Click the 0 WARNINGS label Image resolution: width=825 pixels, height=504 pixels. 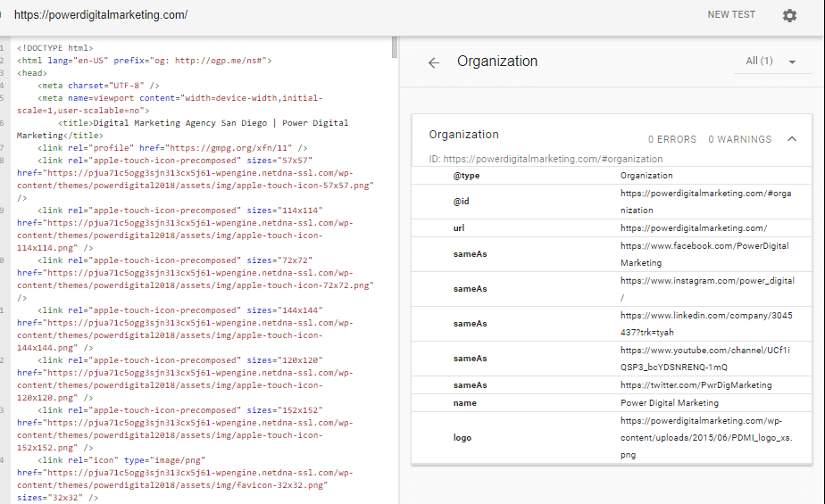tap(739, 140)
